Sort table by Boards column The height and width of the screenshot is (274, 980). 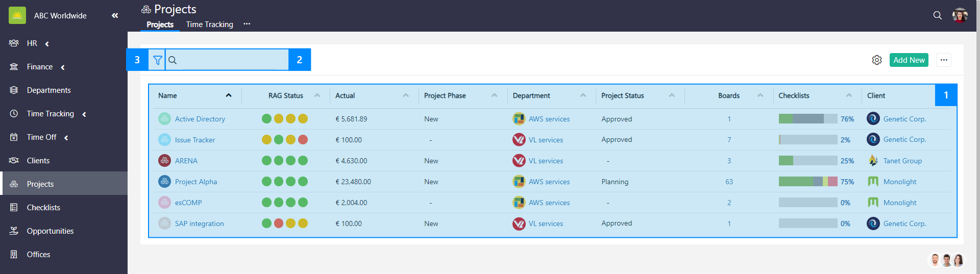point(729,95)
